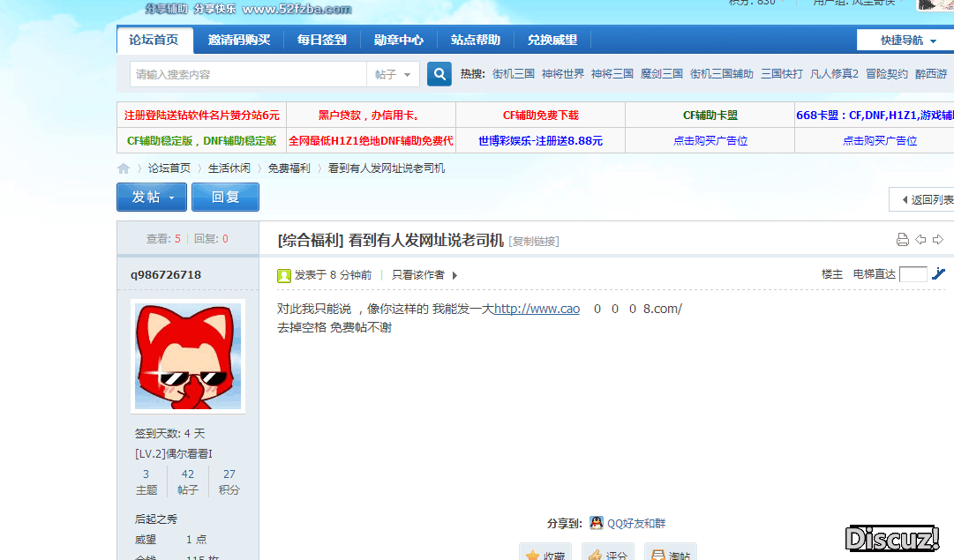
Task: Open the http://www.cao link in post
Action: [537, 309]
